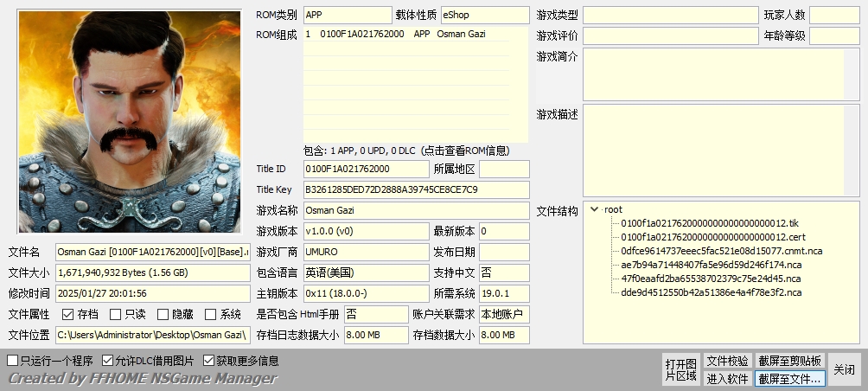Collapse the root node in file structure
Screen dimensions: 868x391
595,209
